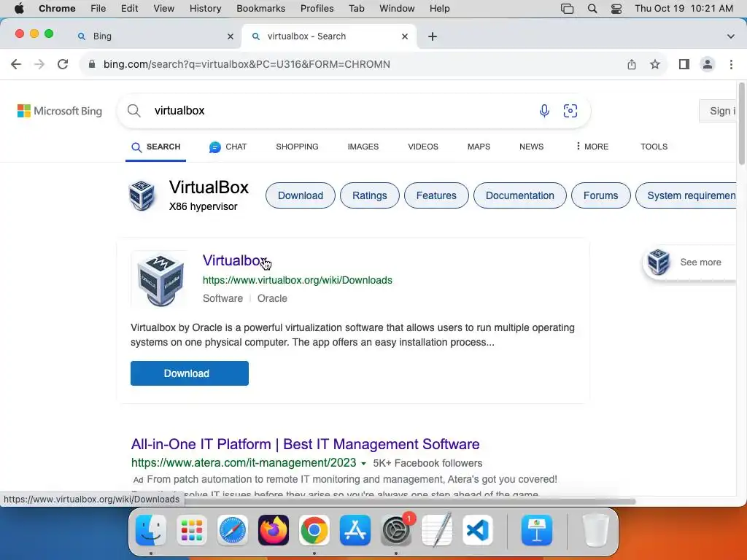Click the See more card
The image size is (747, 560).
pyautogui.click(x=689, y=262)
